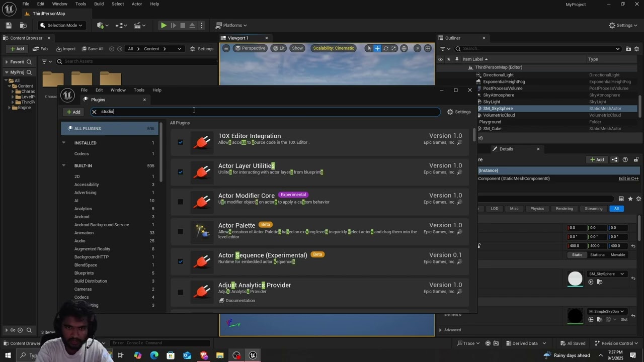Open the Window menu in the Plugins window

118,90
